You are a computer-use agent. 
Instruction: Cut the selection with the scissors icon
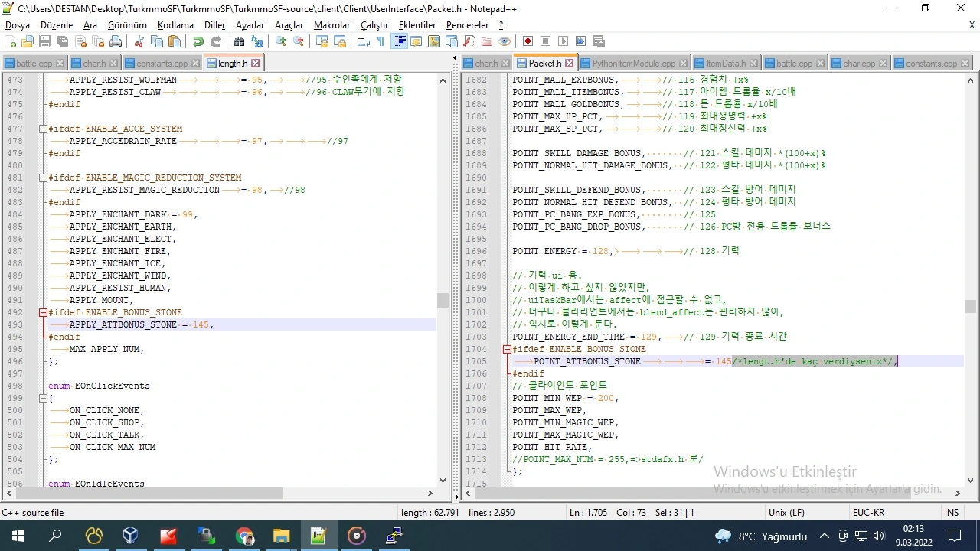click(x=139, y=41)
